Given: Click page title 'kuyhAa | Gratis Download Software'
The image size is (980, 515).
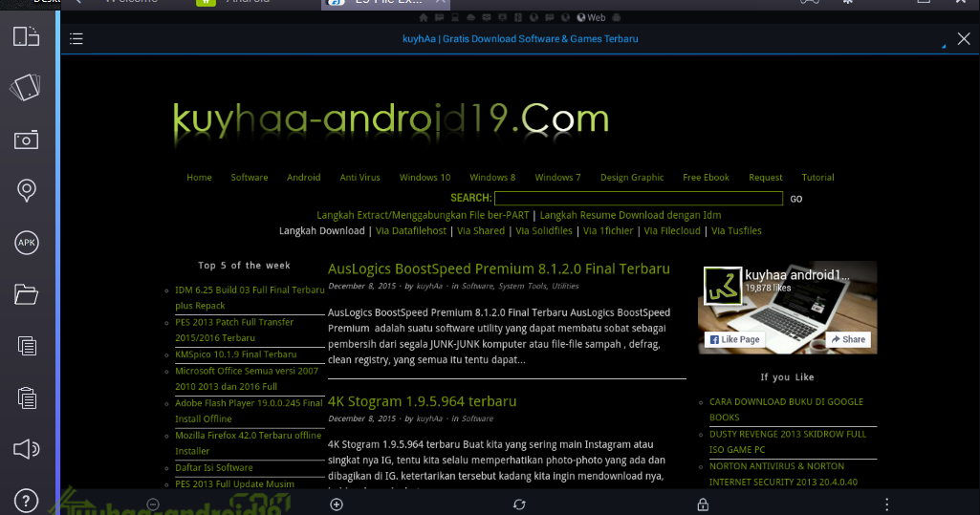Looking at the screenshot, I should [x=520, y=39].
